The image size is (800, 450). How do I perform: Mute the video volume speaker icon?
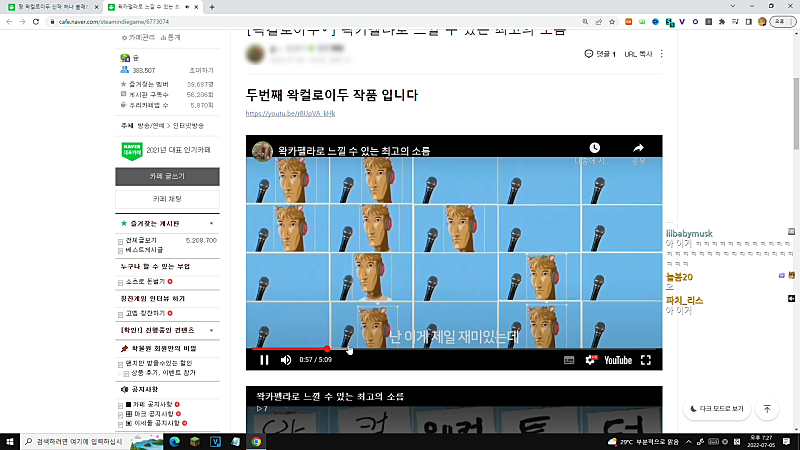[x=286, y=360]
